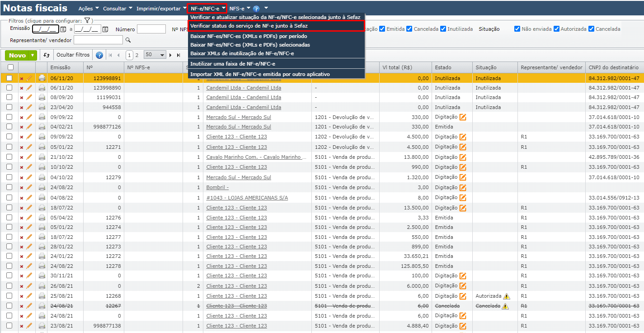The image size is (644, 333).
Task: Click the refresh list icon beside Novo
Action: pos(47,55)
